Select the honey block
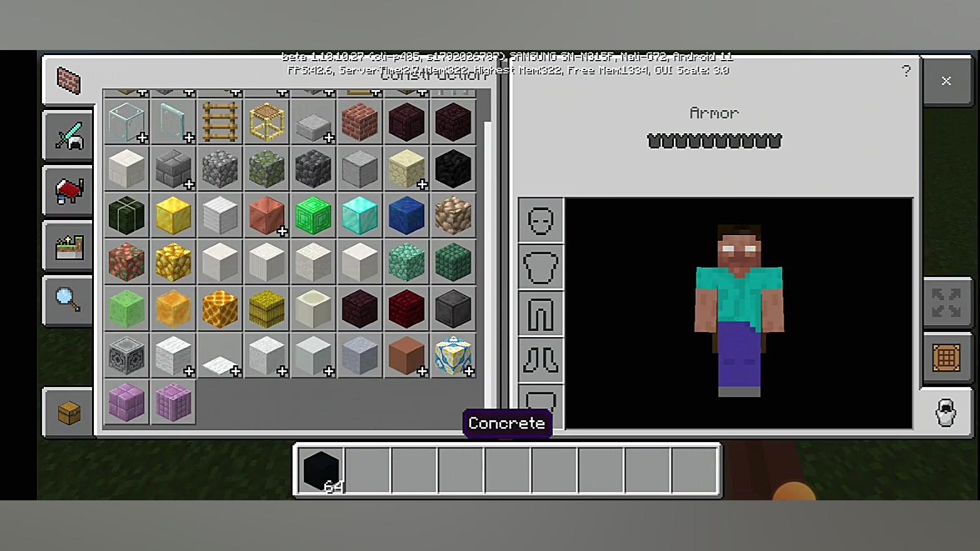The image size is (980, 551). (x=173, y=309)
